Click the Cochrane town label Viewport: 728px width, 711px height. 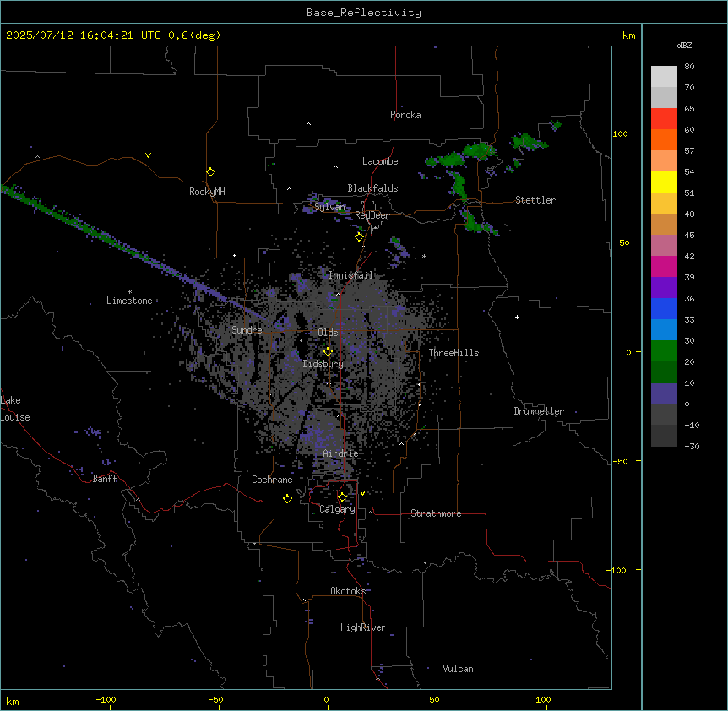tap(272, 480)
